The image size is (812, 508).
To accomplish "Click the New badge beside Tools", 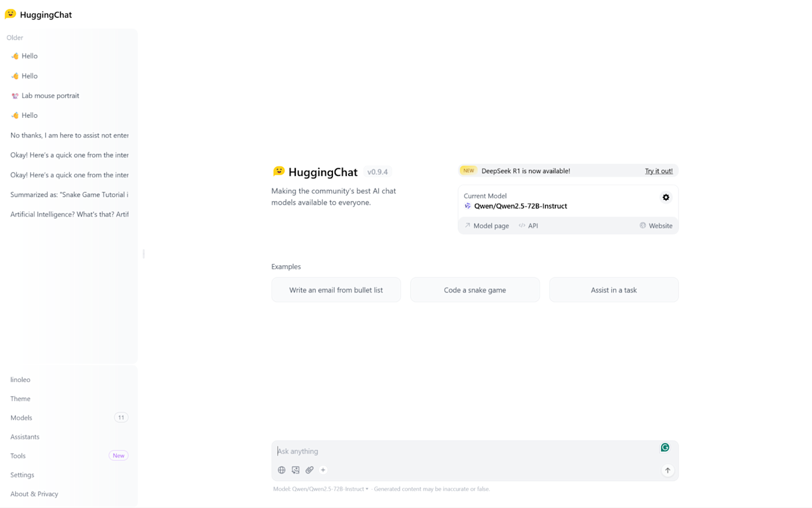I will click(118, 456).
